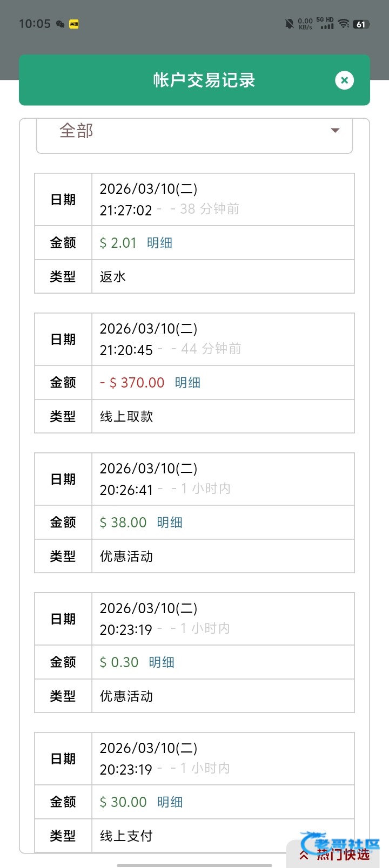This screenshot has height=868, width=389.
Task: Open 明细 for the $38.00 promotion
Action: (170, 523)
